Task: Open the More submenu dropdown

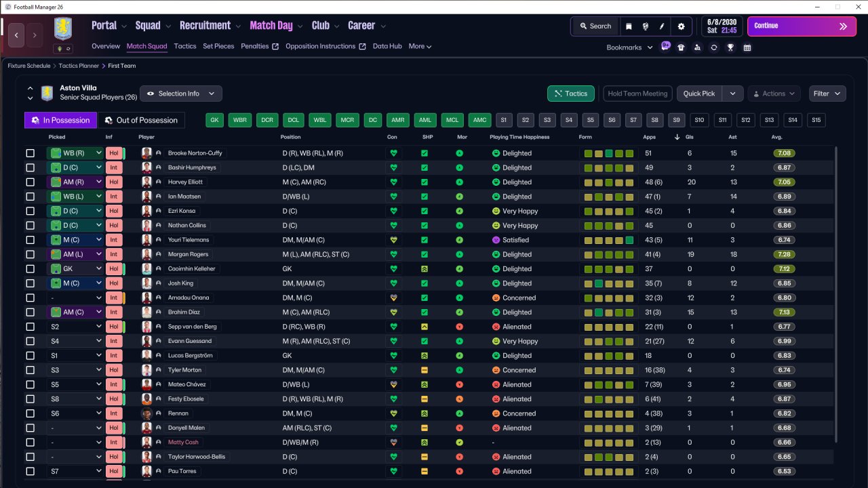Action: pyautogui.click(x=420, y=47)
